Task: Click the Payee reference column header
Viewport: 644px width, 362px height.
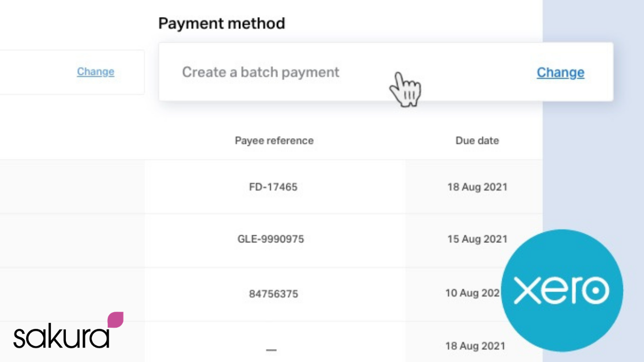Action: click(x=274, y=141)
